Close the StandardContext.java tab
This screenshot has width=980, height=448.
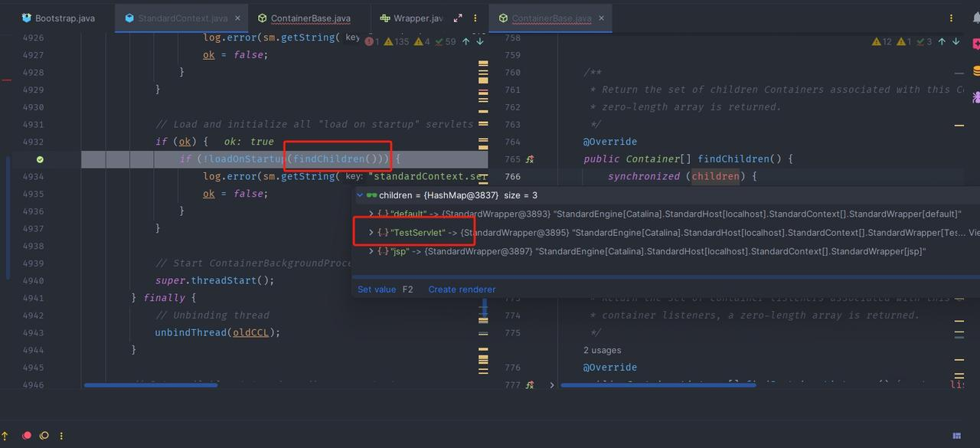(237, 18)
